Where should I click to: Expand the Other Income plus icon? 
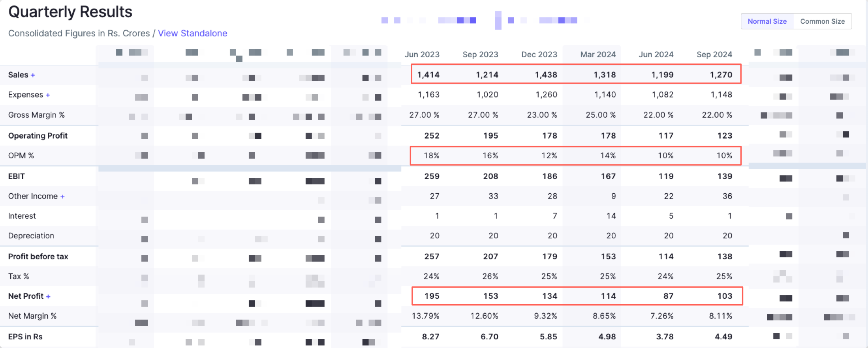pos(62,196)
